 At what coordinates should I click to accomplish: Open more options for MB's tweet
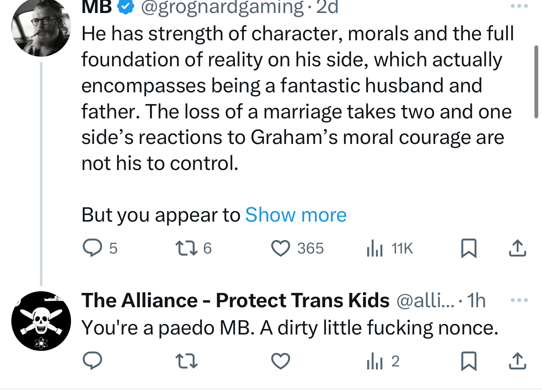tap(518, 7)
